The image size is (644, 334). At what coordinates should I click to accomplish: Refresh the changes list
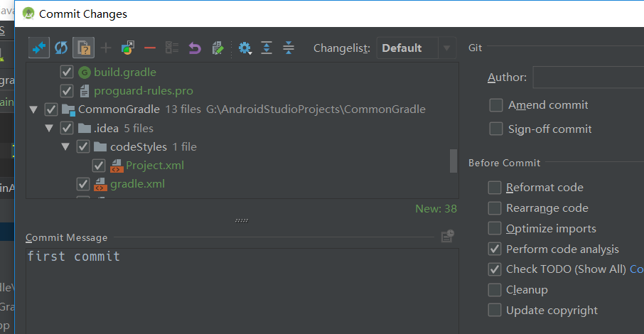coord(61,48)
